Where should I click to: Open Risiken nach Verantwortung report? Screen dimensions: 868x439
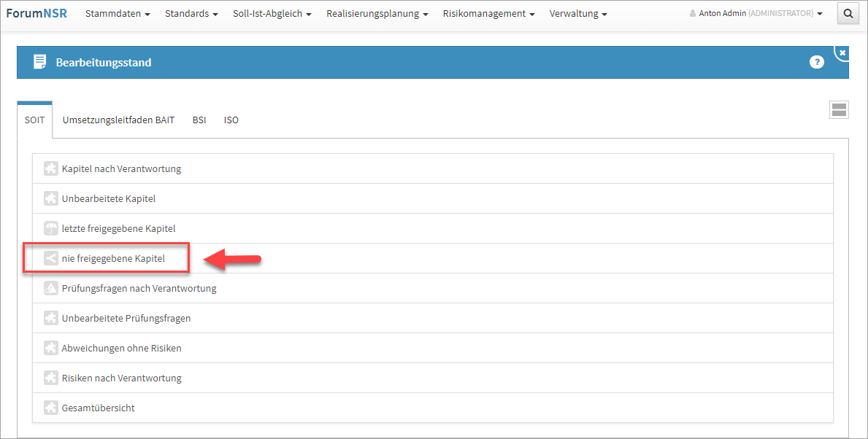[x=433, y=378]
